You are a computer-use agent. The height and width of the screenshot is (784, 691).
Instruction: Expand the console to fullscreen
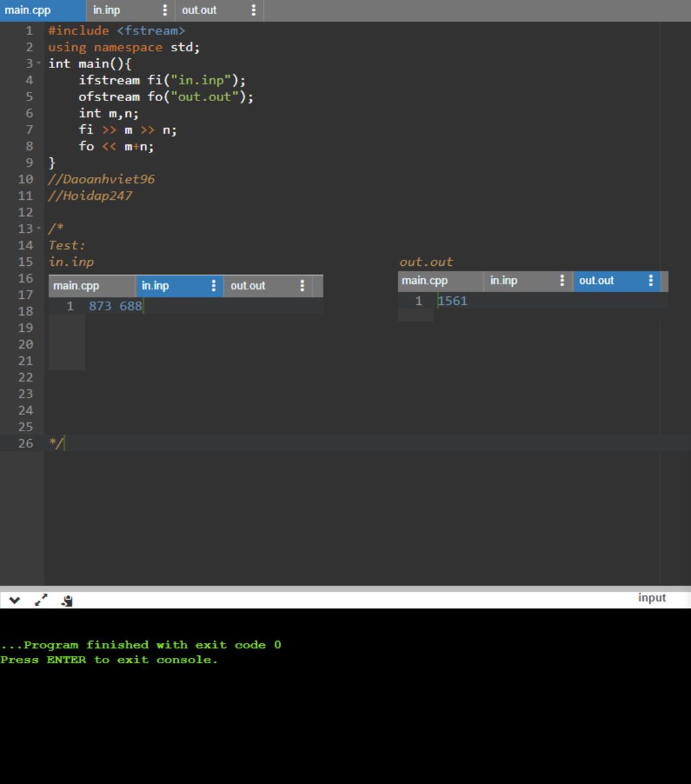41,600
